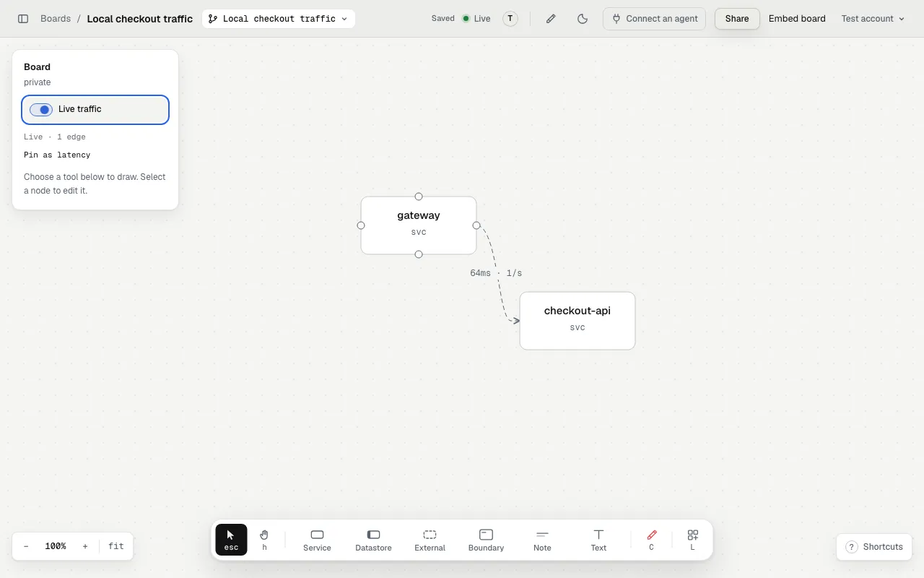The image size is (924, 578).
Task: Expand the Test account menu
Action: coord(873,19)
